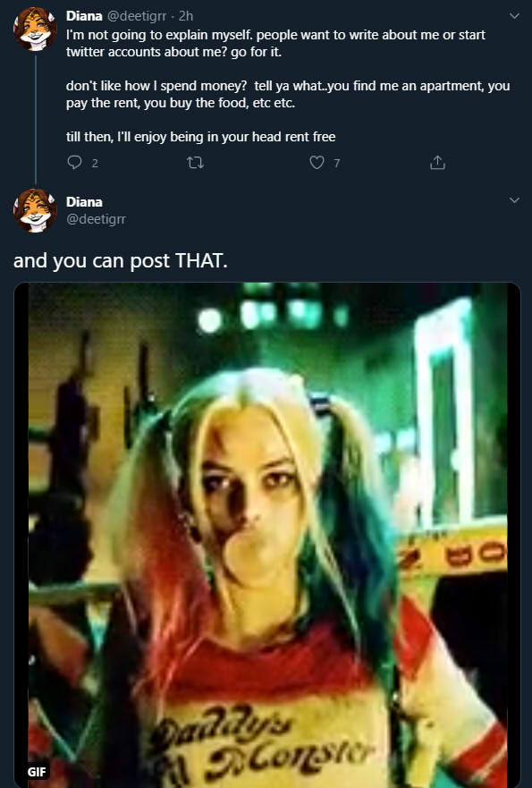532x788 pixels.
Task: Click the thread line connecting the two tweets
Action: 35,119
